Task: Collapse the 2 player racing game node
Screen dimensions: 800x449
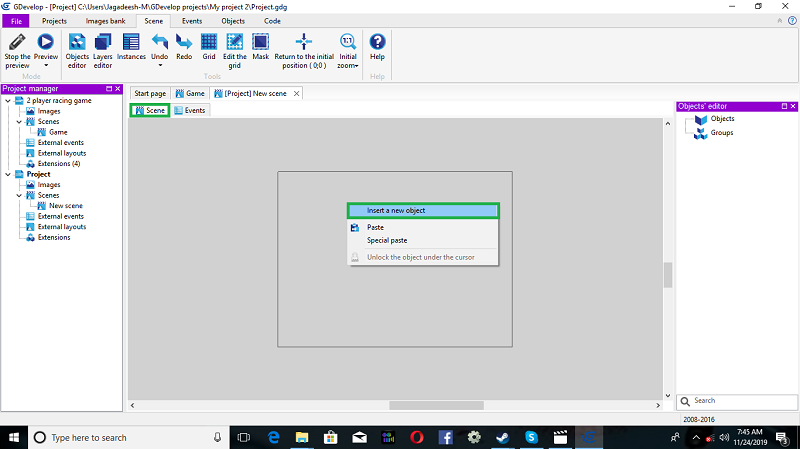Action: click(x=8, y=101)
